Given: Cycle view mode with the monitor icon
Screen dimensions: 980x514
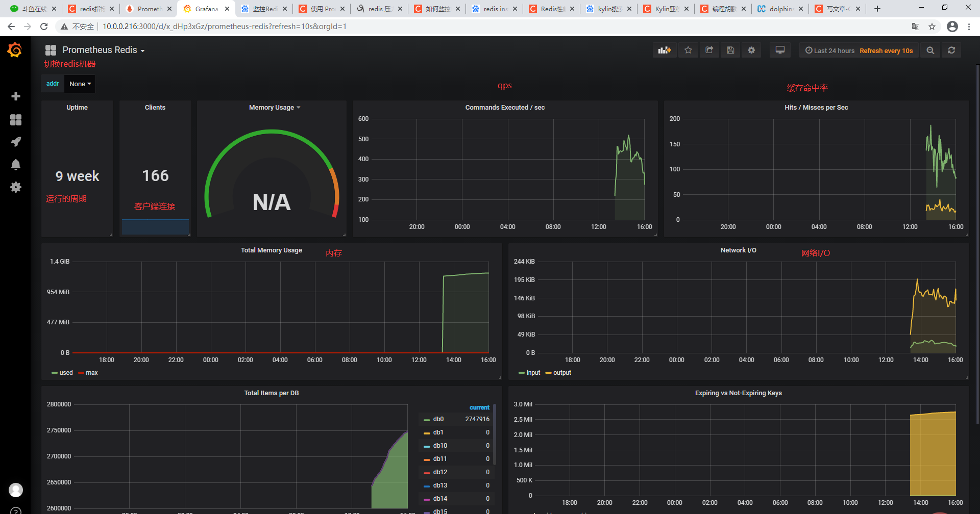Looking at the screenshot, I should coord(780,50).
